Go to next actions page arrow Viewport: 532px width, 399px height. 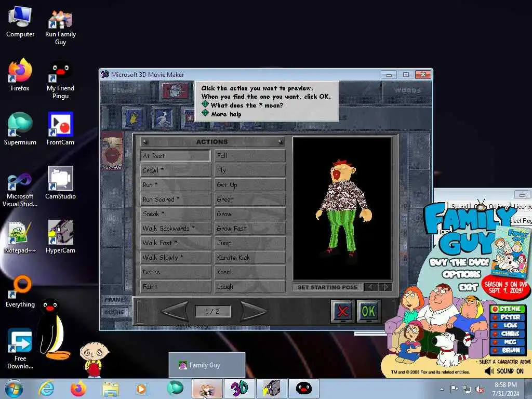tap(253, 311)
